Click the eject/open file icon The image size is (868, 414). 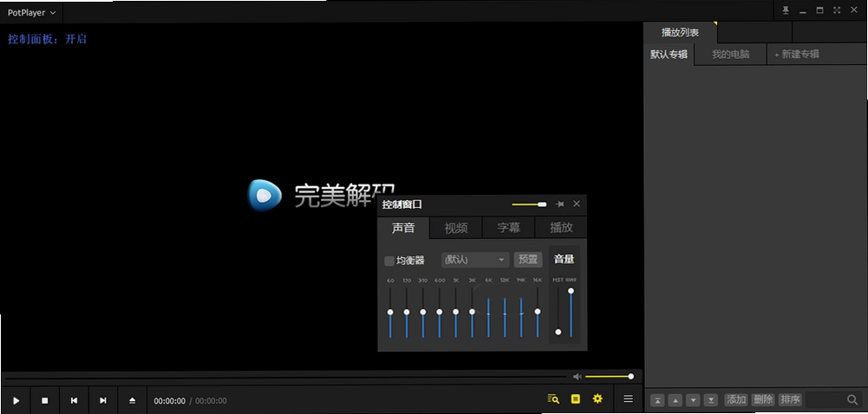[133, 400]
